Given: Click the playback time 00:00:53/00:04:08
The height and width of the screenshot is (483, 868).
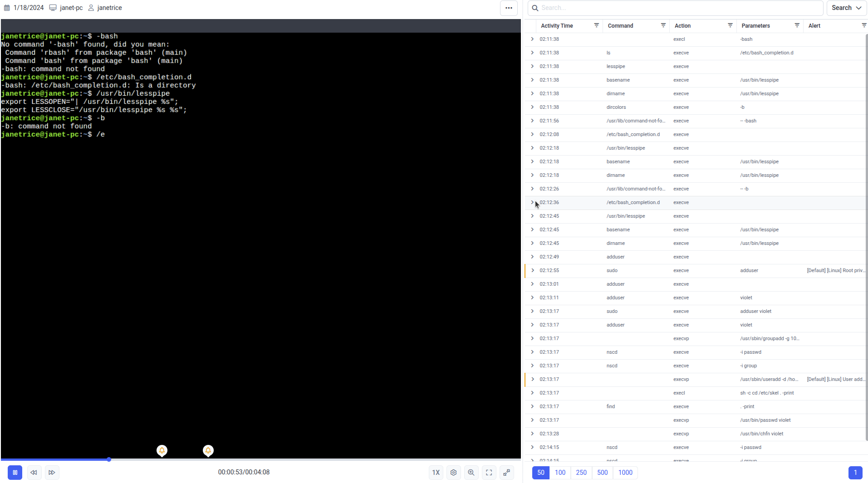Looking at the screenshot, I should pyautogui.click(x=244, y=472).
